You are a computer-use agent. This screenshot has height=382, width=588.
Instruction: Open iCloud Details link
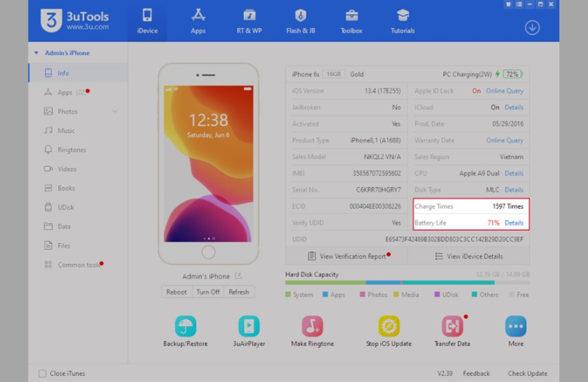514,107
